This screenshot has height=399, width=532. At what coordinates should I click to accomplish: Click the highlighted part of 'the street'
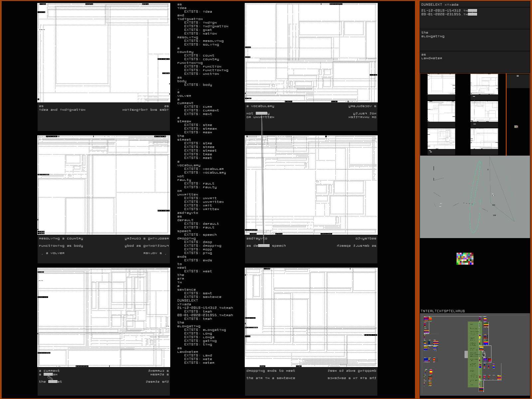53,382
